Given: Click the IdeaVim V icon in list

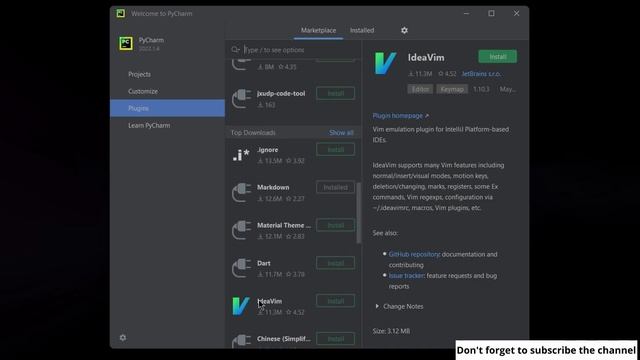Looking at the screenshot, I should coord(241,306).
